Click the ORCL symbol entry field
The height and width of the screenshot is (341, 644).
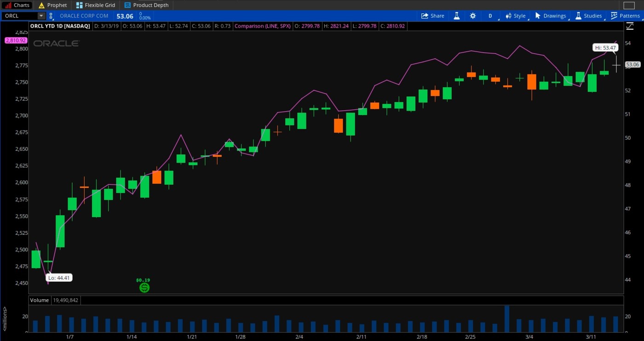[19, 16]
